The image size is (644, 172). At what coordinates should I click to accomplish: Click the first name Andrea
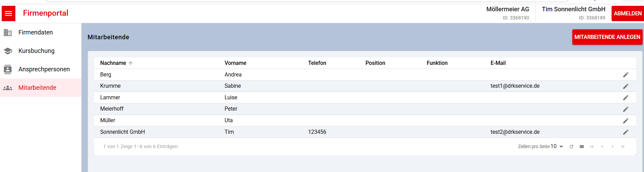pyautogui.click(x=233, y=75)
